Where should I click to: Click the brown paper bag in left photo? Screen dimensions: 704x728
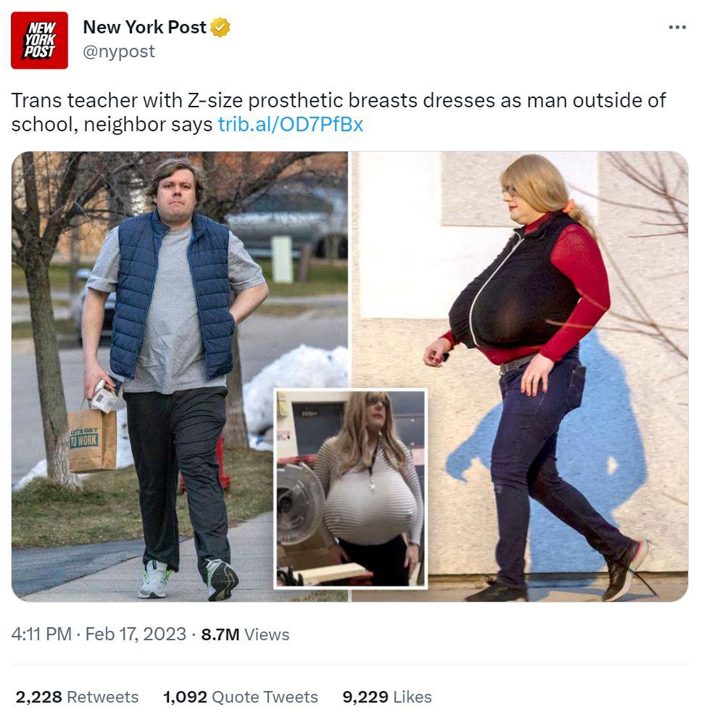coord(92,439)
